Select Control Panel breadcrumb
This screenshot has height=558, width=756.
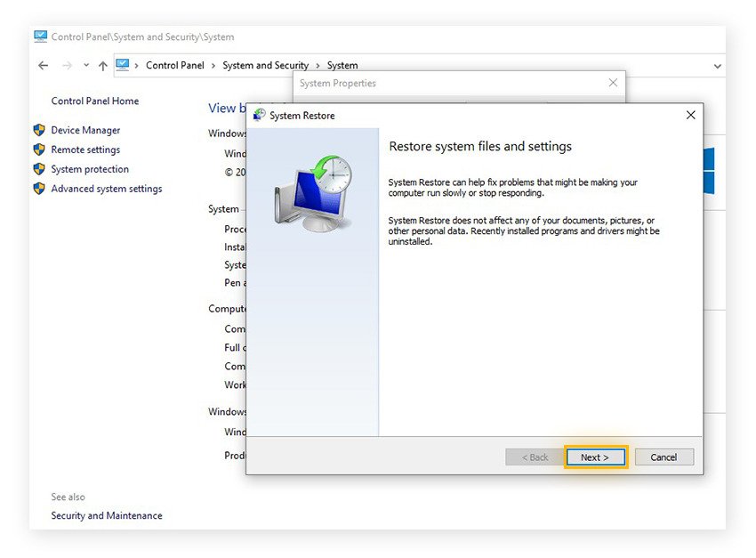pyautogui.click(x=175, y=65)
